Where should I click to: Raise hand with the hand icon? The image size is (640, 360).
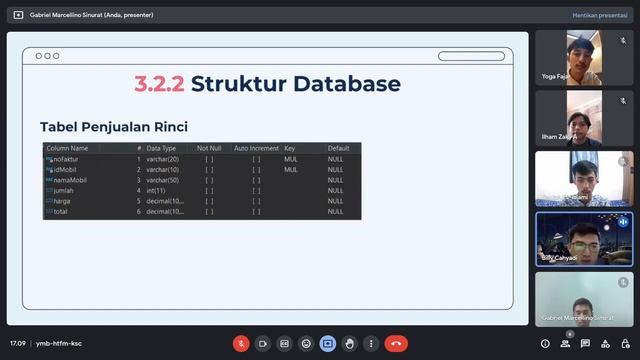click(349, 344)
